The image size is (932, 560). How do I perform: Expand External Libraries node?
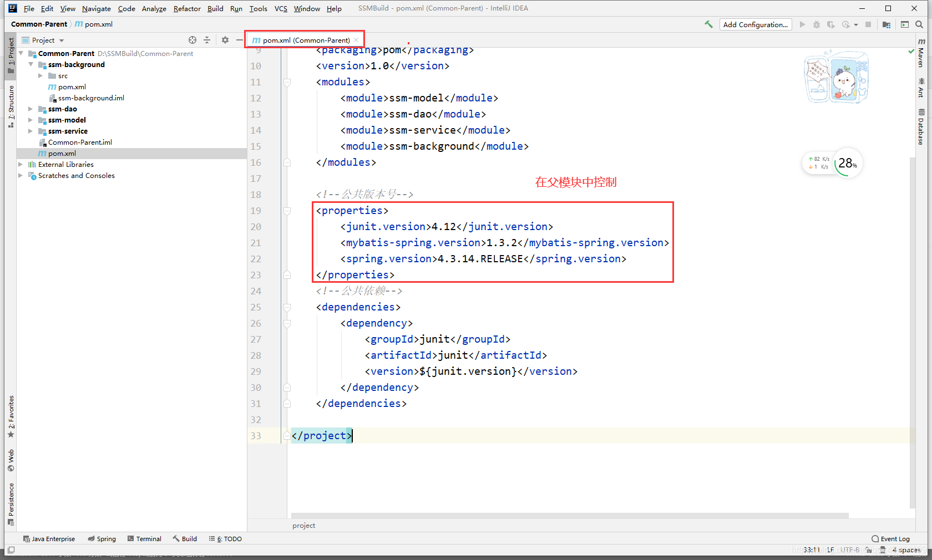tap(21, 164)
